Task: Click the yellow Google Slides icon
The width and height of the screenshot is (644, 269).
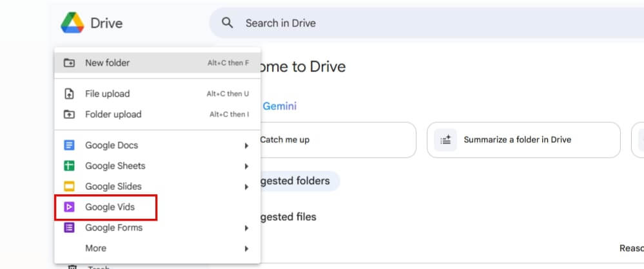Action: coord(69,187)
